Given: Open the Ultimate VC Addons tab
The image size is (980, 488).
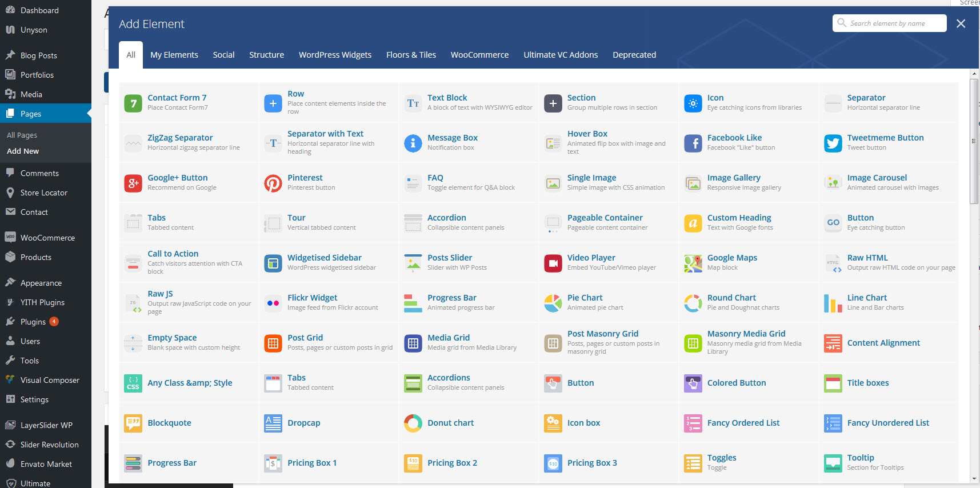Looking at the screenshot, I should pos(561,55).
